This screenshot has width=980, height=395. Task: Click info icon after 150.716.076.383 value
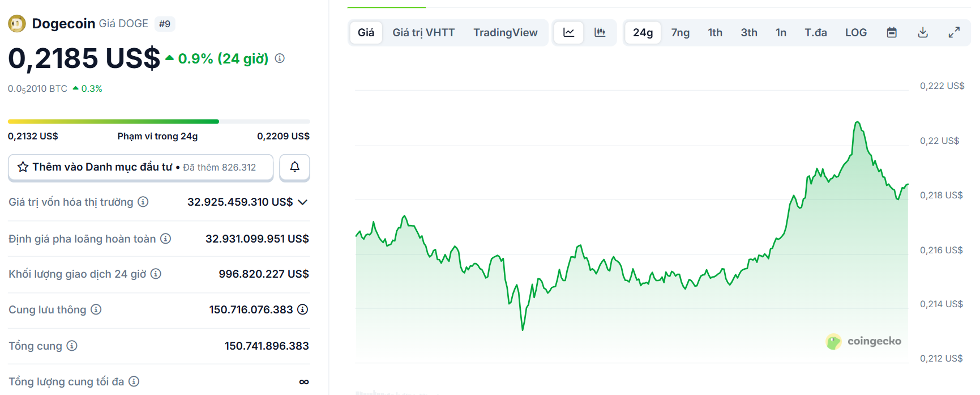click(x=303, y=309)
